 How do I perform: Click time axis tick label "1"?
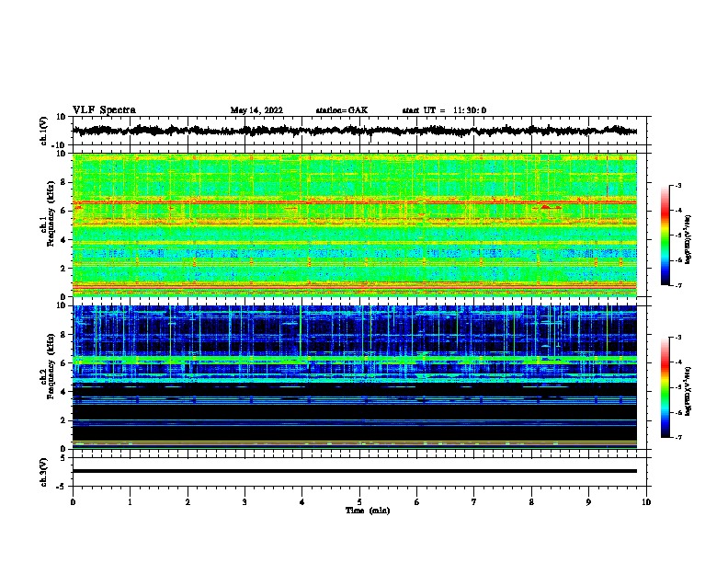[130, 502]
